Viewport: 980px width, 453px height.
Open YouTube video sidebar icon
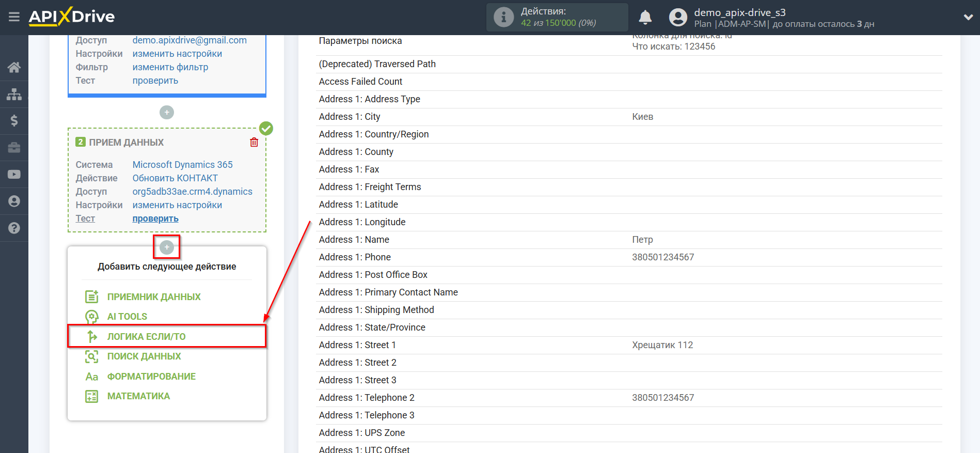pyautogui.click(x=14, y=175)
